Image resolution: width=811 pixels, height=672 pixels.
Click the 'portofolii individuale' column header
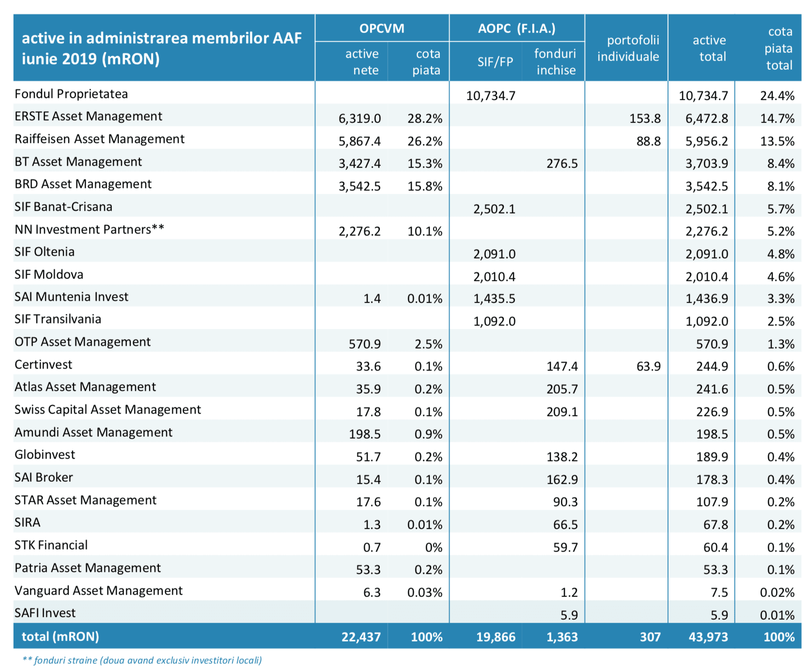click(628, 48)
